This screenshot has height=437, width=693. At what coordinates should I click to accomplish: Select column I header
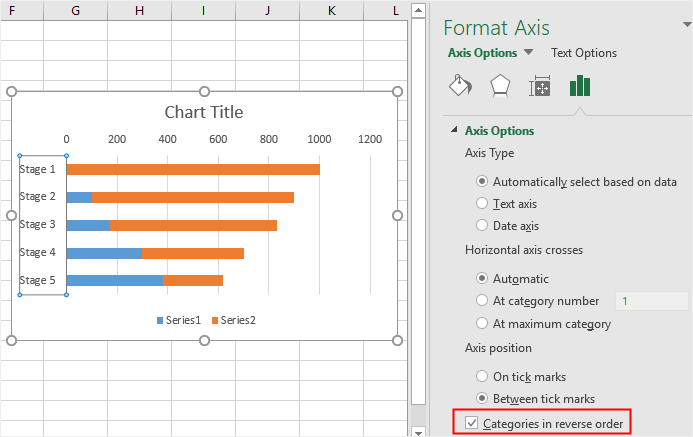pos(203,10)
